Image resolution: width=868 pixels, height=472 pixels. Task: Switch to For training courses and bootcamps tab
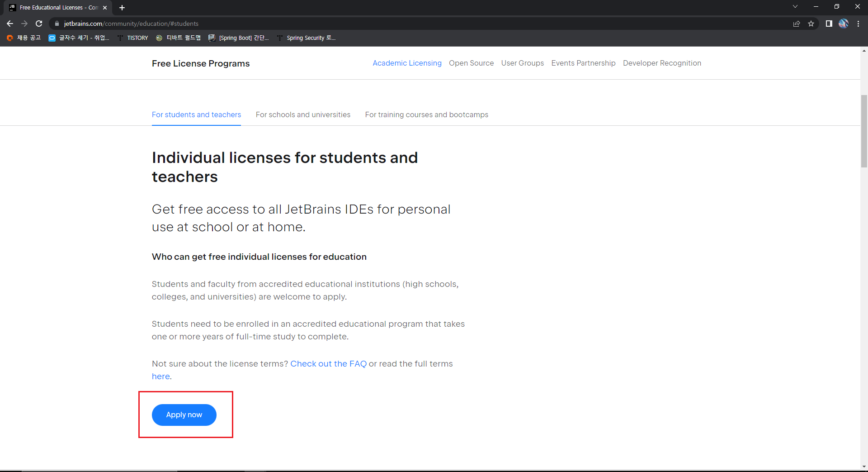[426, 115]
